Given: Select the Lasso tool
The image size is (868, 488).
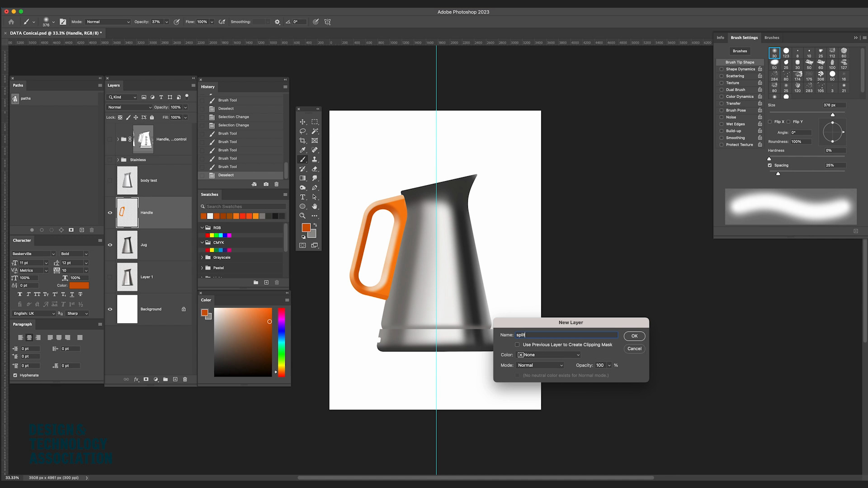Looking at the screenshot, I should (x=302, y=131).
